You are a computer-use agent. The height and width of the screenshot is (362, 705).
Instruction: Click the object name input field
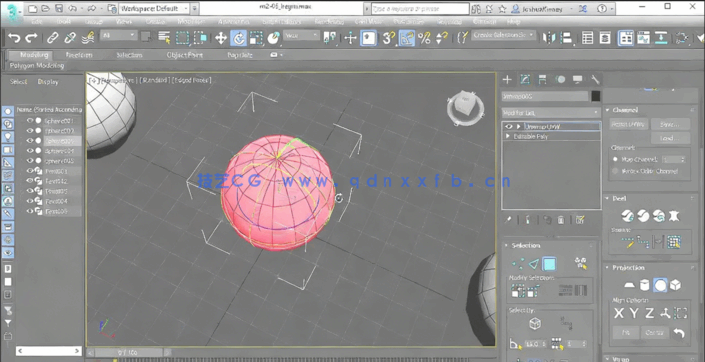coord(545,96)
